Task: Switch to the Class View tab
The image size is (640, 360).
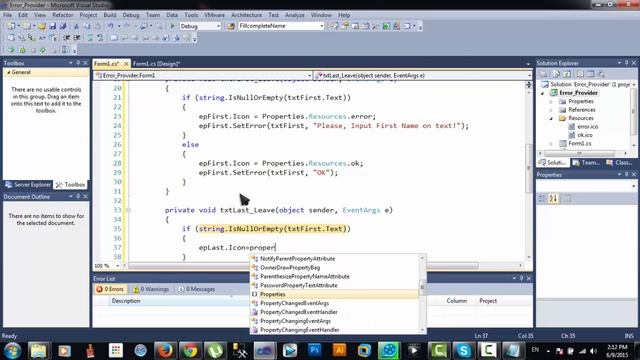Action: coord(620,162)
